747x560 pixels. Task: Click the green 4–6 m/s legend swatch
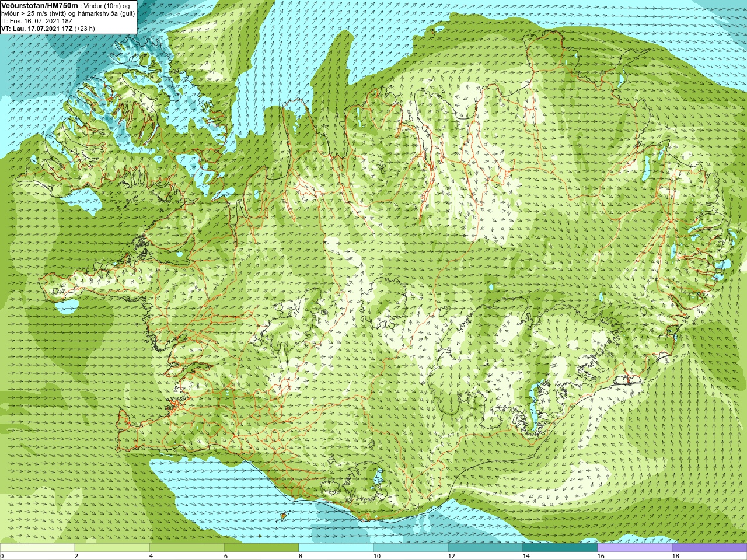[187, 548]
